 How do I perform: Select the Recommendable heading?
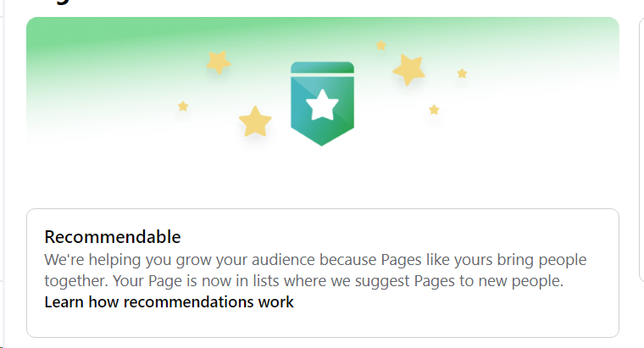coord(113,236)
